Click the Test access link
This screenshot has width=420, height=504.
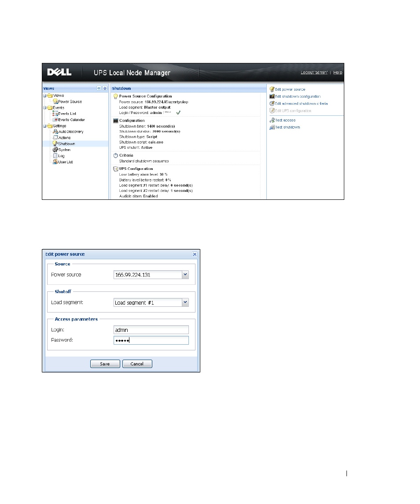pyautogui.click(x=285, y=120)
